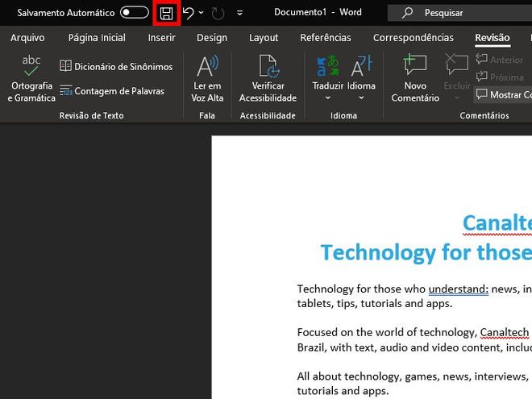
Task: Click the Contagem de Palavras icon
Action: coord(66,90)
